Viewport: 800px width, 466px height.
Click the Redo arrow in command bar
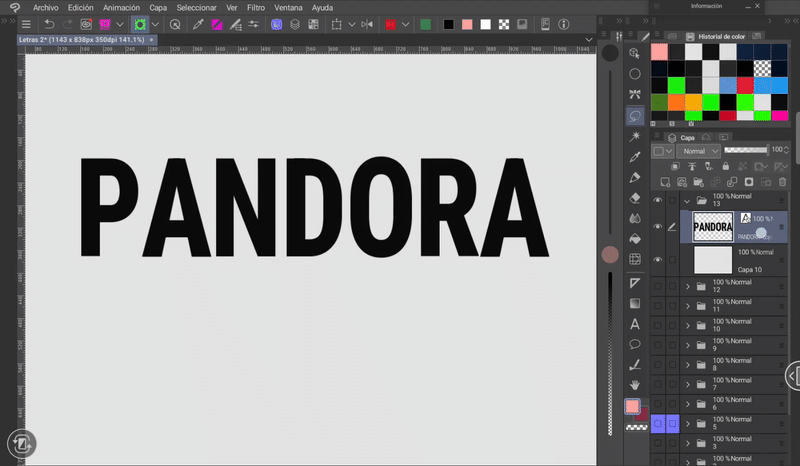coord(67,24)
